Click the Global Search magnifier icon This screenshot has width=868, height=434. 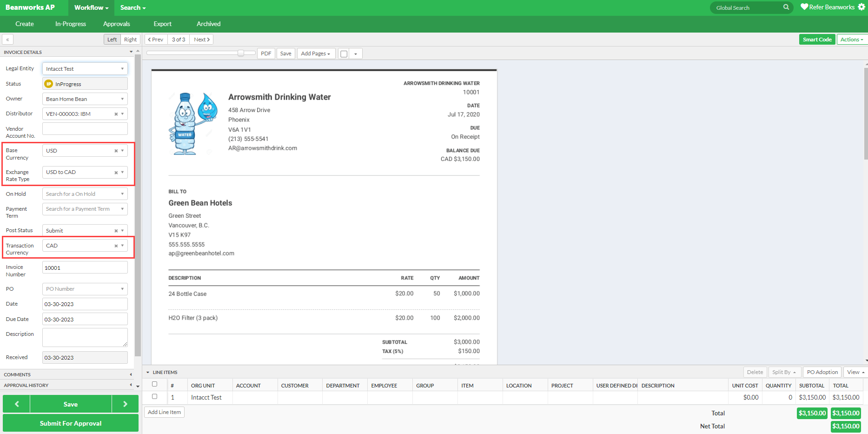(786, 7)
